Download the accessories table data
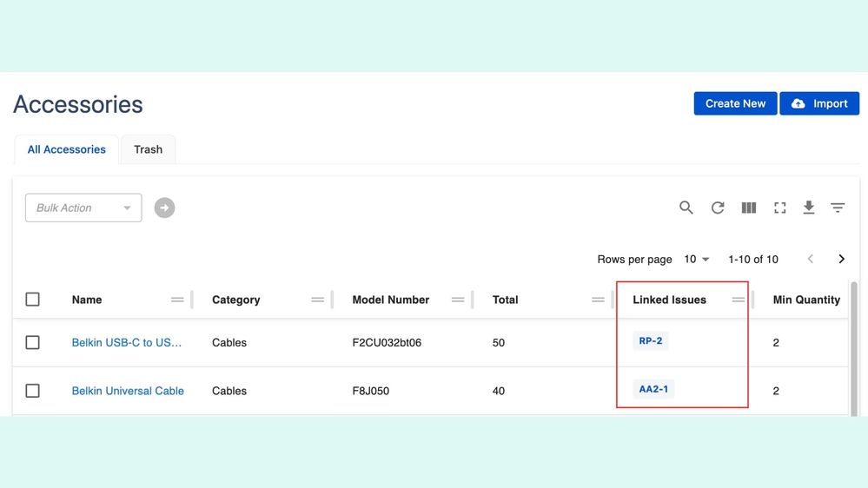Screen dimensions: 868x488 809,208
